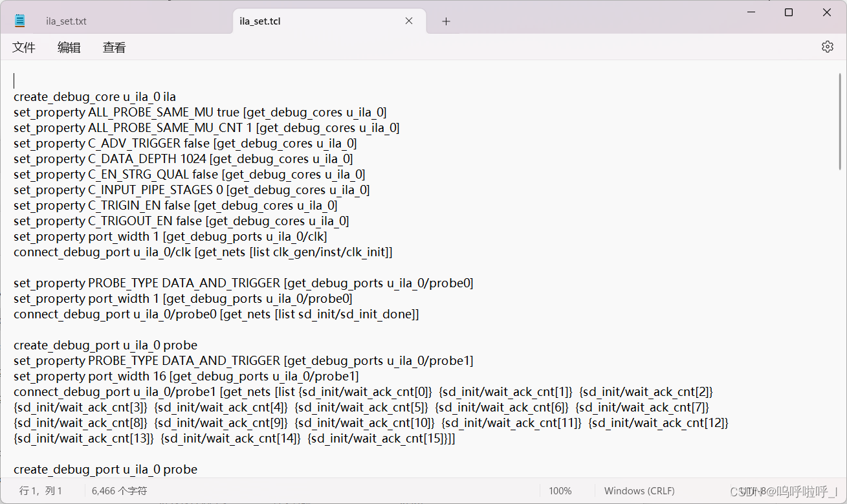
Task: Click the C_TRIGOUT_EN false line
Action: (x=181, y=221)
